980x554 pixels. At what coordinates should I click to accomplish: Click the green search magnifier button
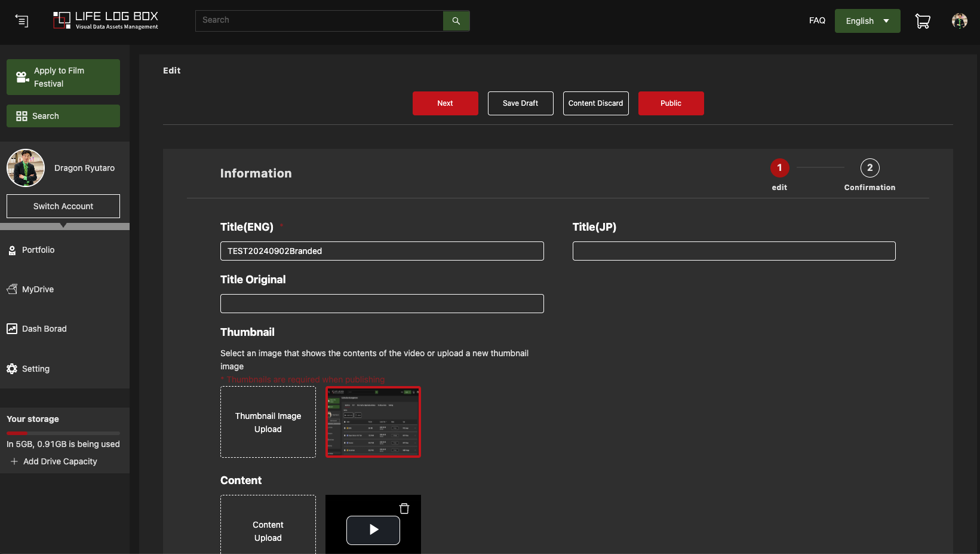click(456, 21)
